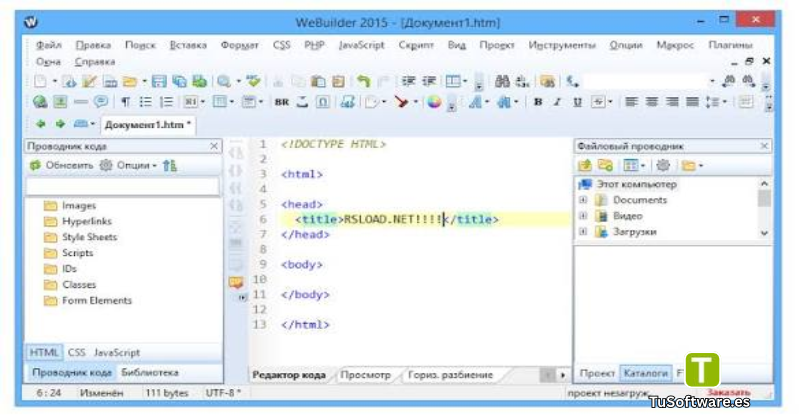Open the Вставка menu
This screenshot has height=420, width=800.
point(188,45)
